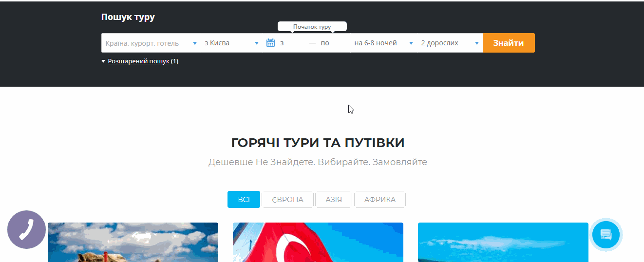The width and height of the screenshot is (644, 262).
Task: Open the '2 дорослих' travelers dropdown
Action: 450,43
